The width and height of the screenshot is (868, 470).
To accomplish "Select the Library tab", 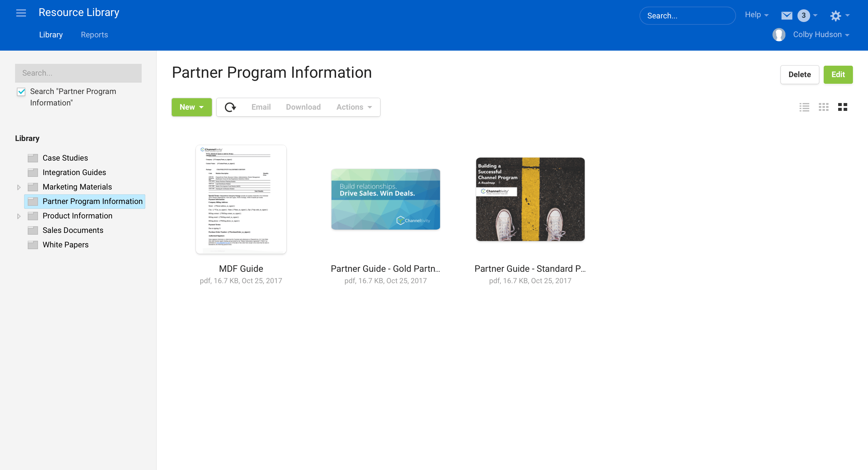I will (x=51, y=35).
